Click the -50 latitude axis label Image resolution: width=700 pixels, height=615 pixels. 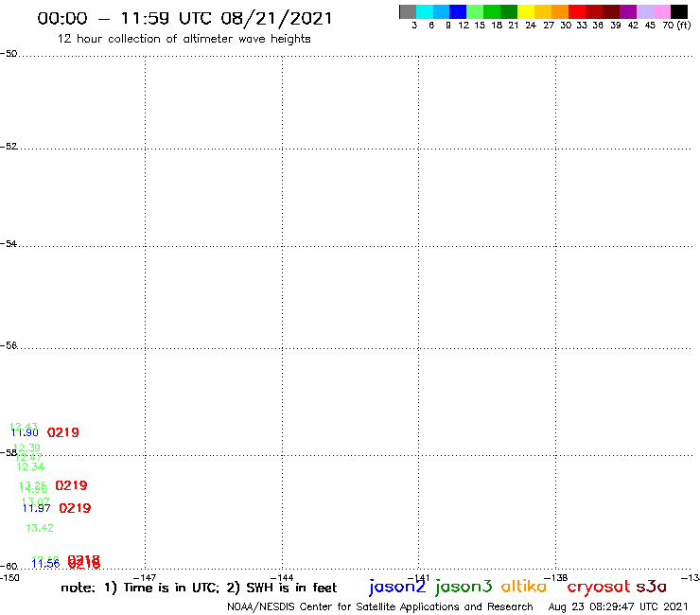coord(9,54)
